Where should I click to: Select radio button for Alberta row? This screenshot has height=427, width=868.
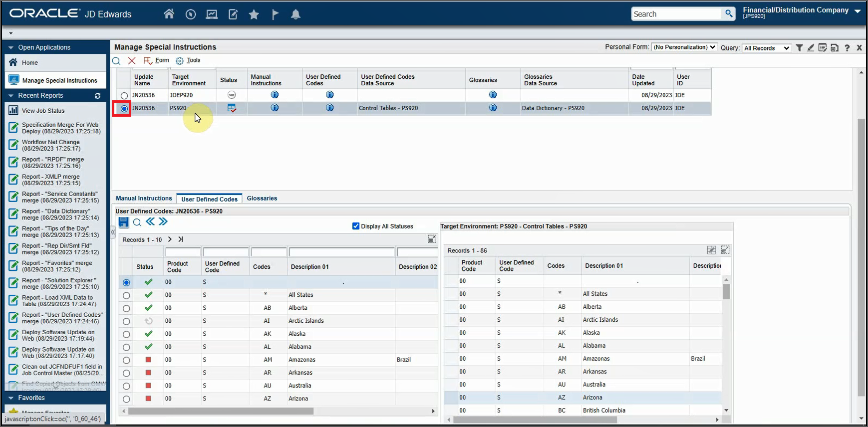coord(126,309)
